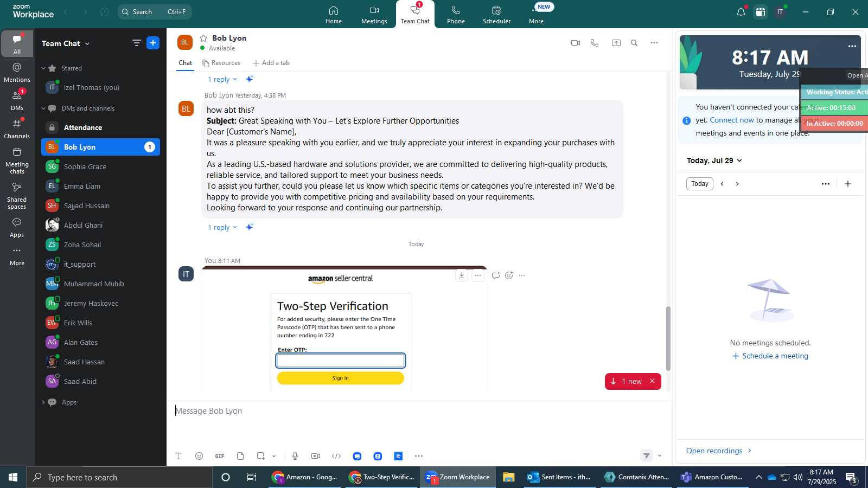Click Add a tab in chat header

point(271,63)
